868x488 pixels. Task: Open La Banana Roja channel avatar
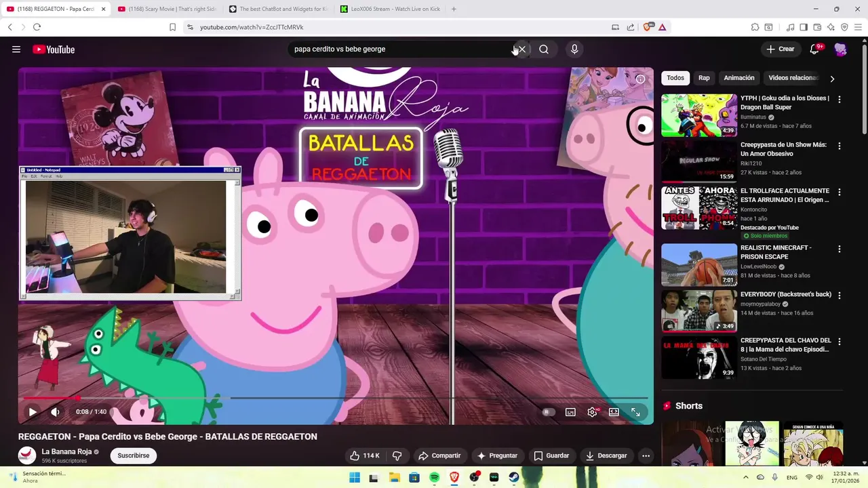point(27,455)
